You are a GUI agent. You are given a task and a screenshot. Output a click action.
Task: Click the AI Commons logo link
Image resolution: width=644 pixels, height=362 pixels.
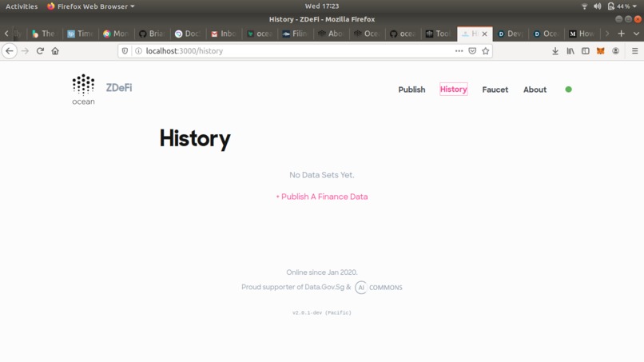379,287
